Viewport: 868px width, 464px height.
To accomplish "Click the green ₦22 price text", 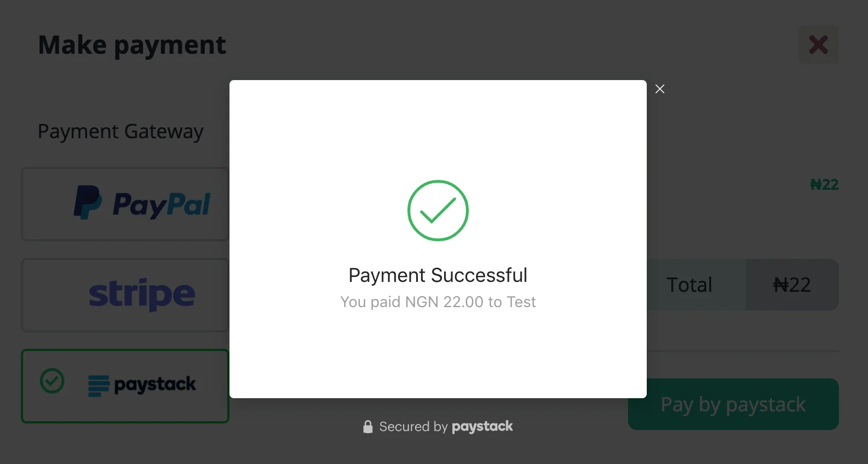I will coord(824,185).
